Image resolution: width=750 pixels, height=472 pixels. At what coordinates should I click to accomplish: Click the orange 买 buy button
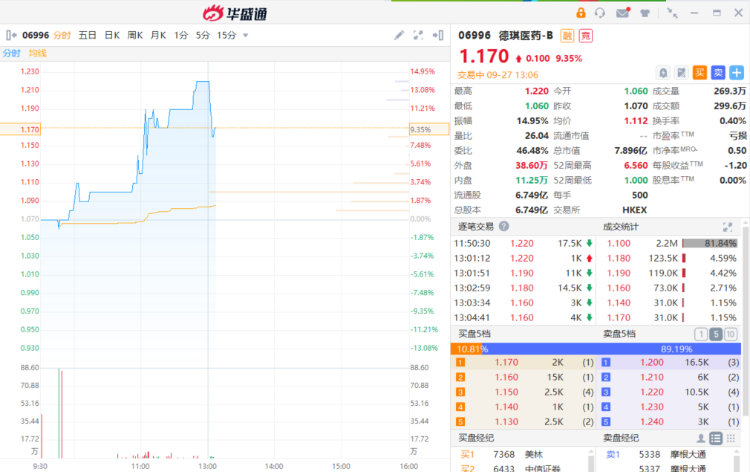[x=700, y=73]
